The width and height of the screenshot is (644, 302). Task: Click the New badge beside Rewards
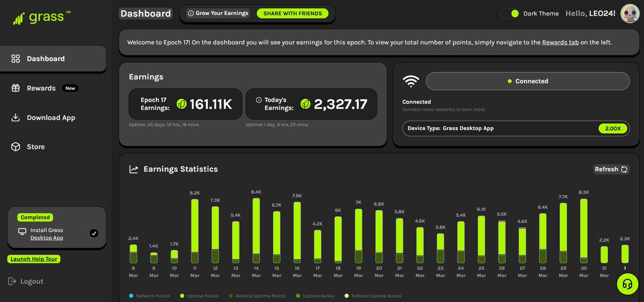coord(70,88)
